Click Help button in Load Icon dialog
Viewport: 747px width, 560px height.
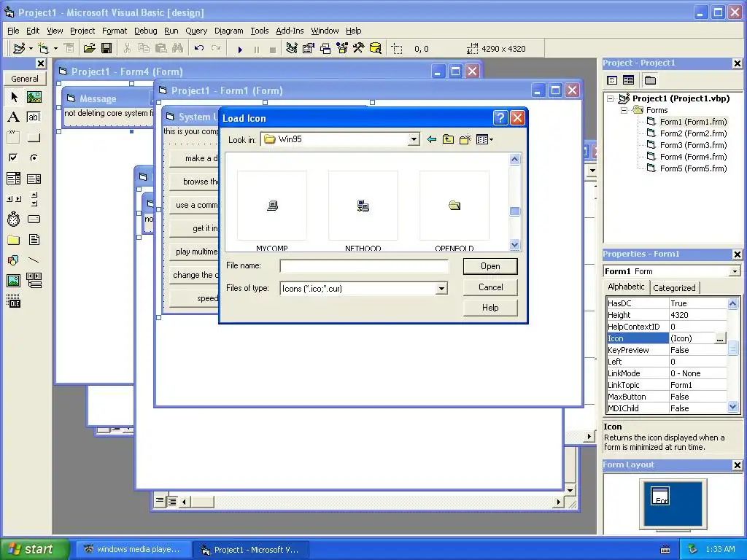pyautogui.click(x=490, y=308)
